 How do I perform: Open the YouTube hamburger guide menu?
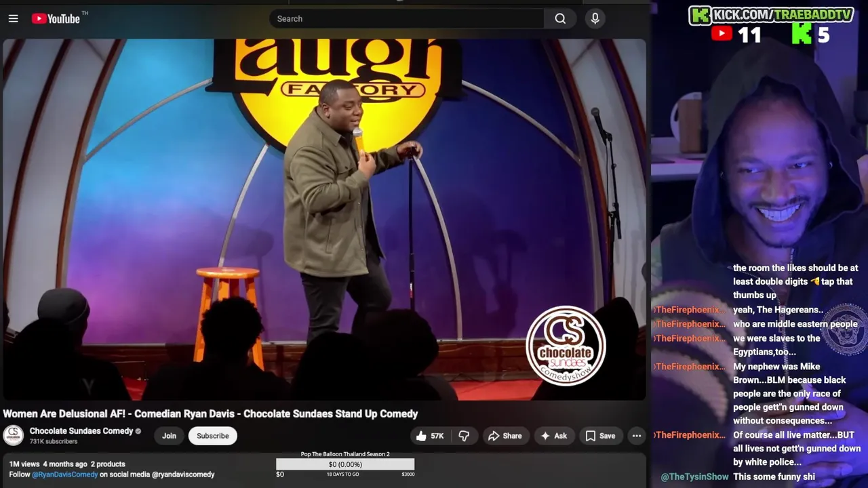(x=13, y=19)
